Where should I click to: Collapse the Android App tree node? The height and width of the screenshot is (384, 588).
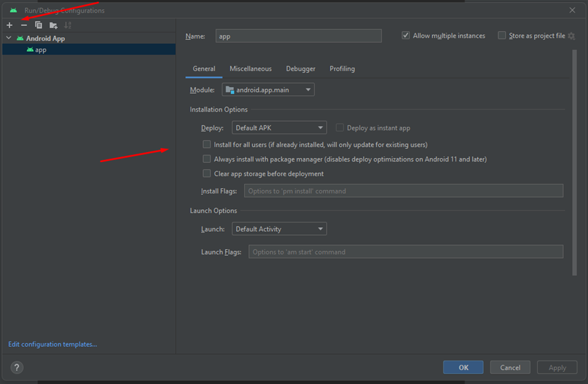tap(9, 39)
